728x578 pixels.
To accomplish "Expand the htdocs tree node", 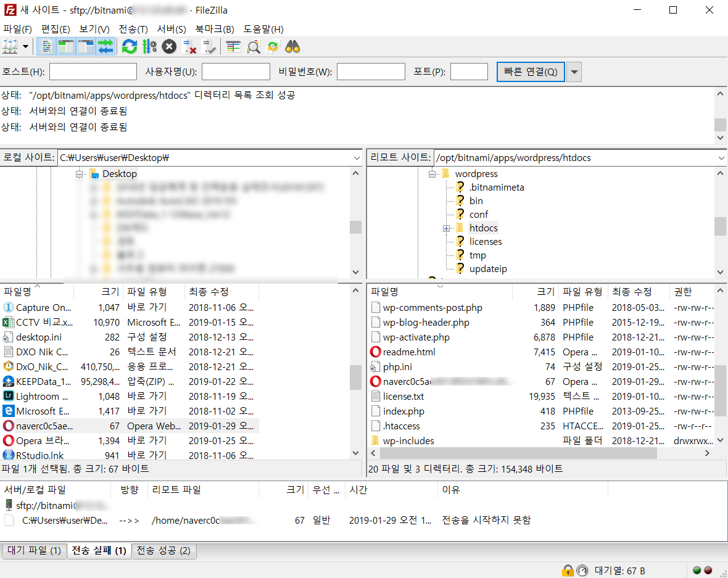I will click(x=446, y=228).
